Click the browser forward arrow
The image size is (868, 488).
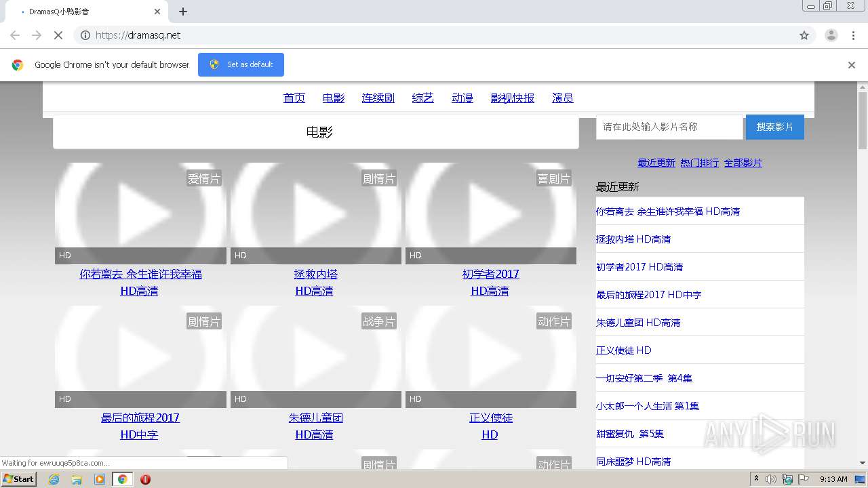pyautogui.click(x=37, y=35)
